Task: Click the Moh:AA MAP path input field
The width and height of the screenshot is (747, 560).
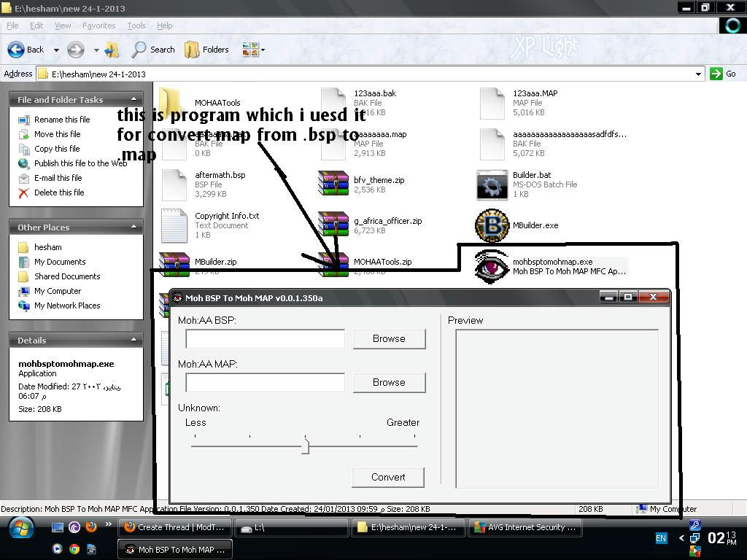Action: click(x=265, y=382)
